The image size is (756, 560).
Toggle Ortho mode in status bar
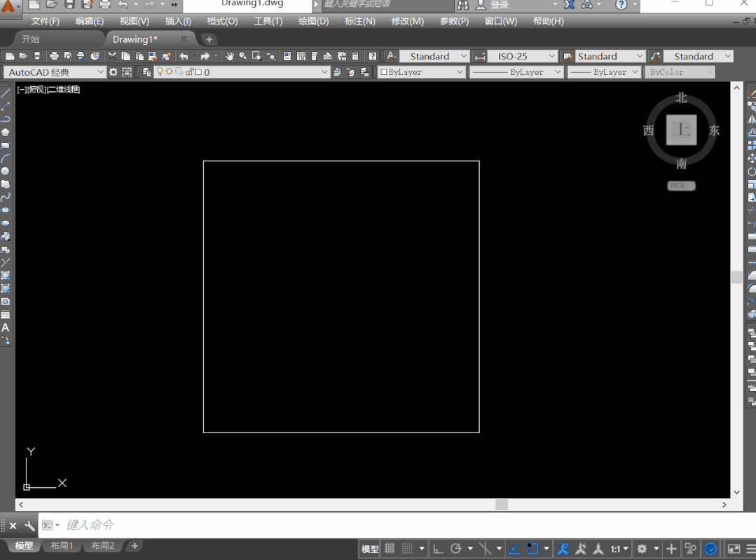[x=438, y=548]
